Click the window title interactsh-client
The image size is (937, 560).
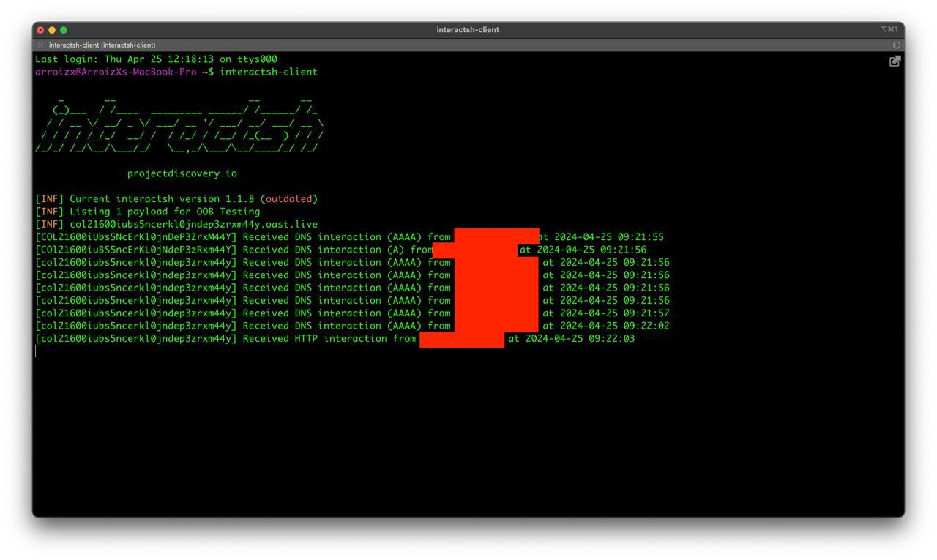tap(468, 30)
